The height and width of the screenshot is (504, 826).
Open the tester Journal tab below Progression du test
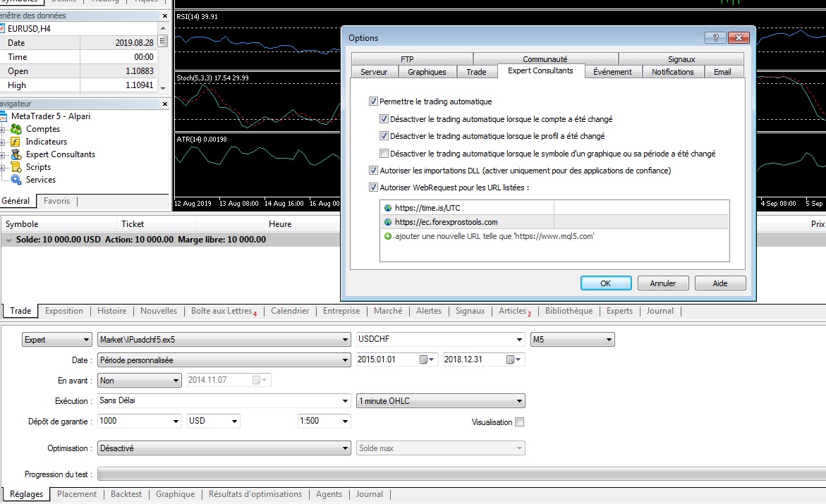pos(369,494)
